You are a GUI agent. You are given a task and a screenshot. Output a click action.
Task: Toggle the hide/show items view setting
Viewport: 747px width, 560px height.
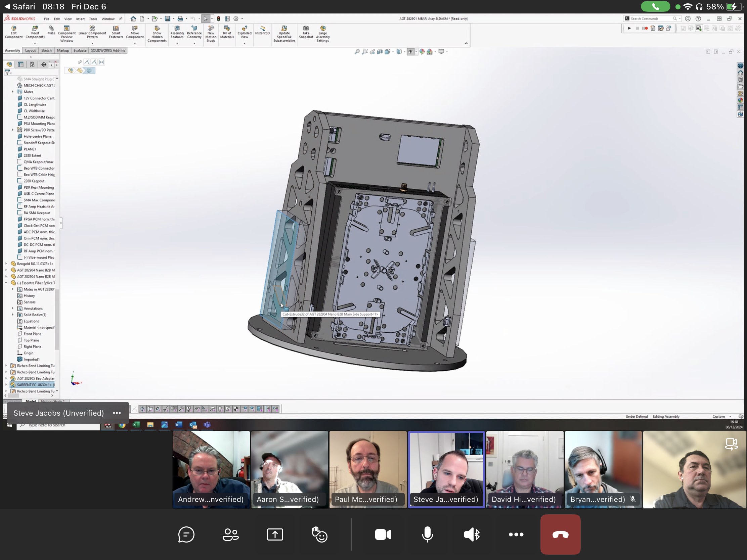(x=411, y=52)
